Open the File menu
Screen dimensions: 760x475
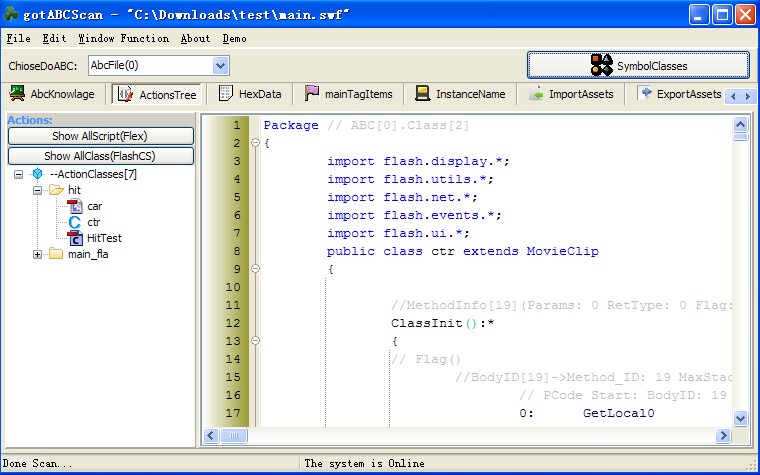(x=18, y=38)
